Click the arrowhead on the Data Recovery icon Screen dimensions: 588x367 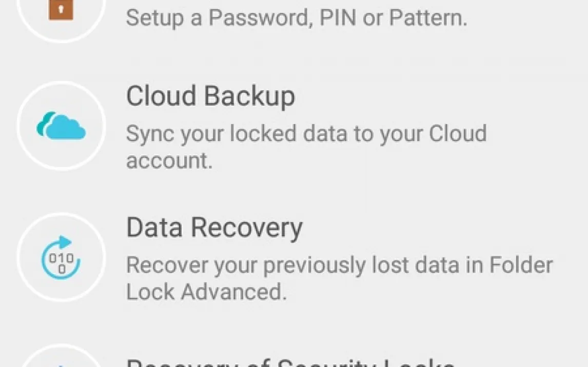(65, 242)
